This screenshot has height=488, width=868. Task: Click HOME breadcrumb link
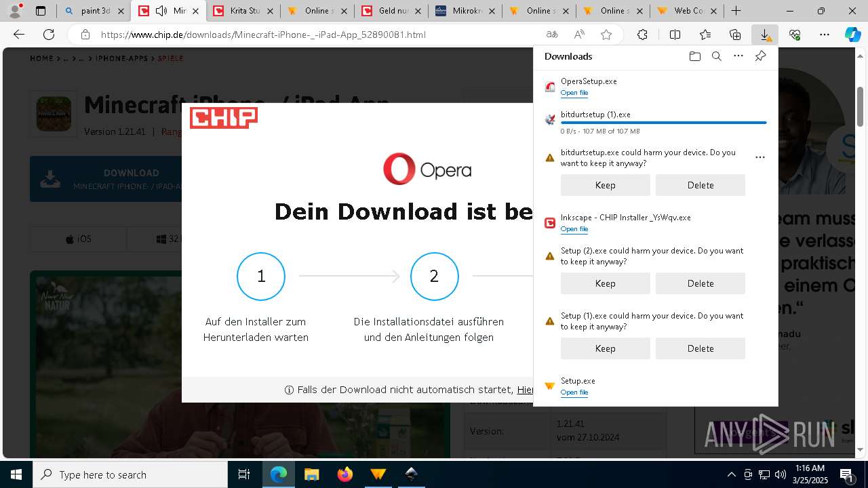[x=41, y=58]
